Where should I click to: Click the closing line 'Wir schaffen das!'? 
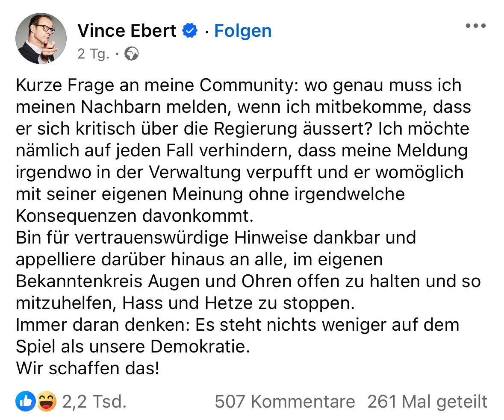[88, 368]
